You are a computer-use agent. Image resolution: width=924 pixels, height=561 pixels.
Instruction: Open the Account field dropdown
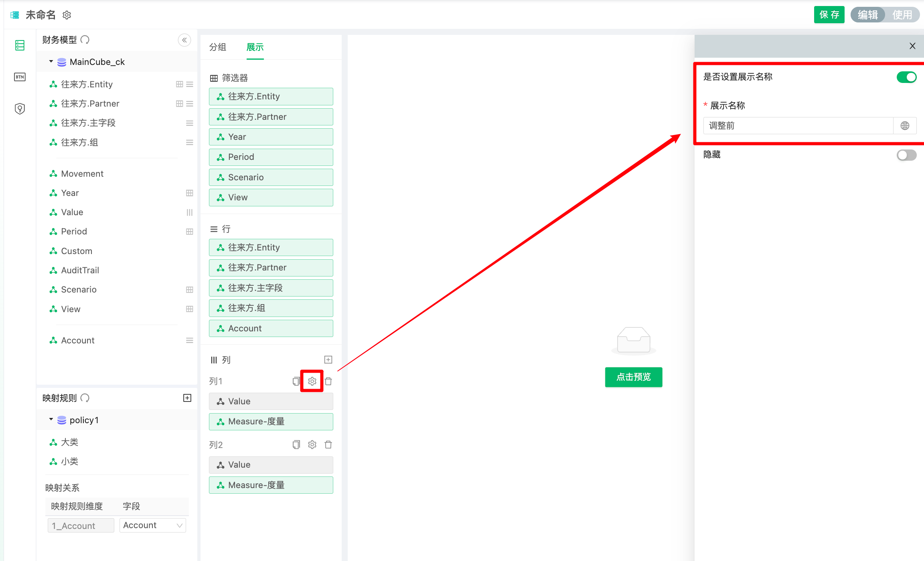click(152, 525)
